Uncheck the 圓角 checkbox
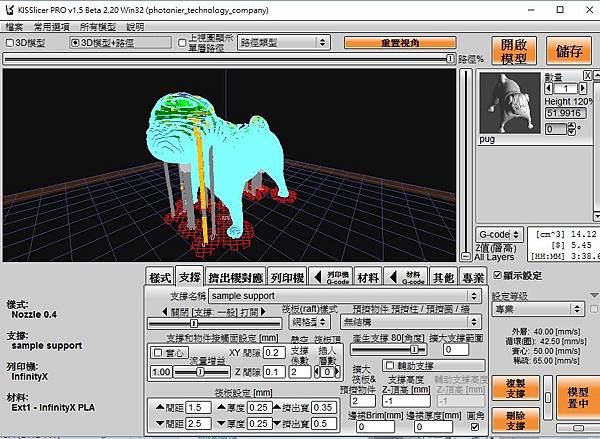The image size is (600, 439). (x=475, y=426)
